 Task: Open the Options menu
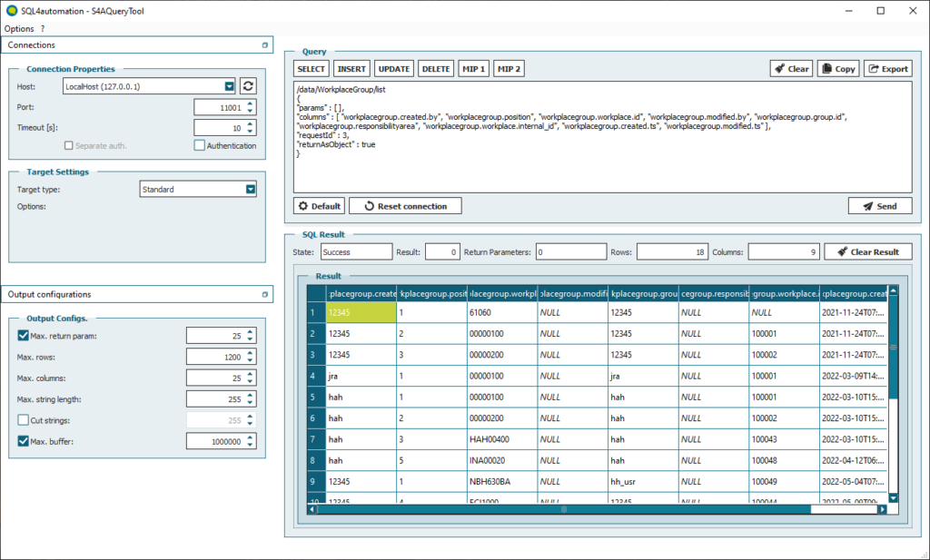[19, 29]
